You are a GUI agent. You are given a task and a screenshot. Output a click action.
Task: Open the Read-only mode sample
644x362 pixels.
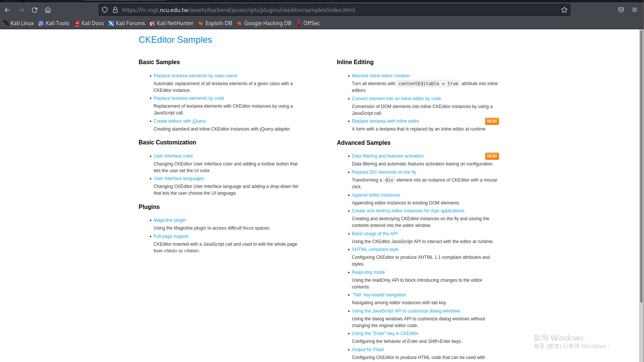(368, 272)
